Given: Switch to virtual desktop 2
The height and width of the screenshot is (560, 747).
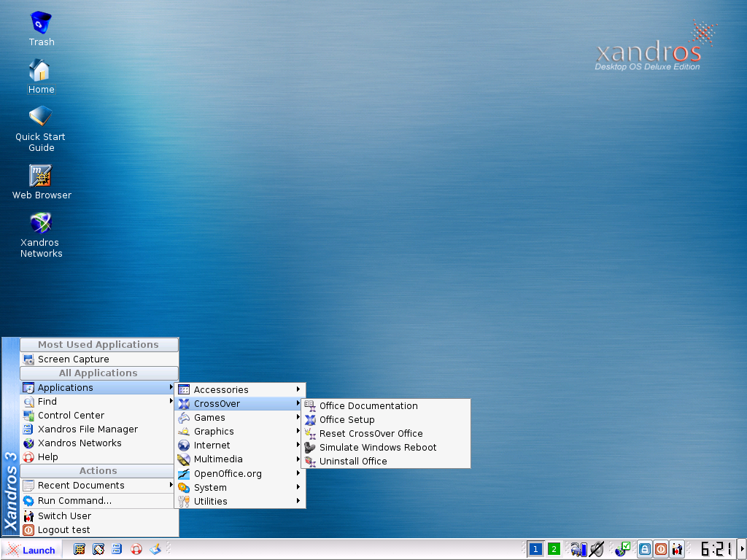Looking at the screenshot, I should (554, 550).
